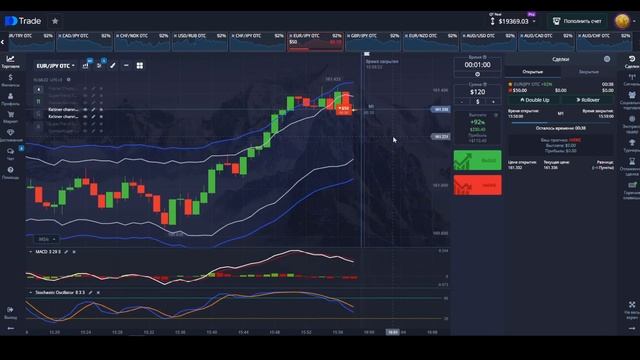Switch to GBP/JPY OTC asset tab
This screenshot has height=360, width=640.
[373, 41]
